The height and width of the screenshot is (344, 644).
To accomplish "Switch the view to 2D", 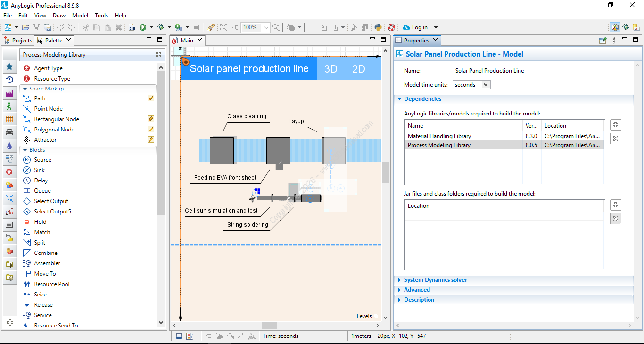I will click(359, 69).
